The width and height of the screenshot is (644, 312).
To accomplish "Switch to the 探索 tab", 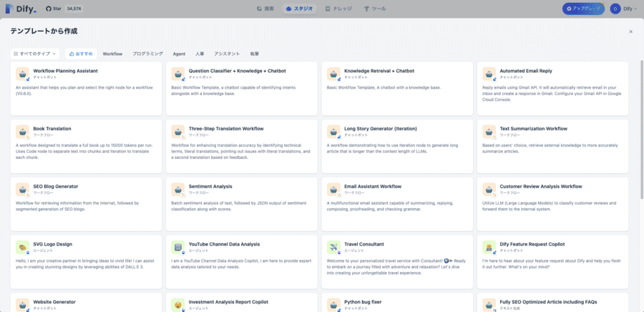I will (x=265, y=8).
